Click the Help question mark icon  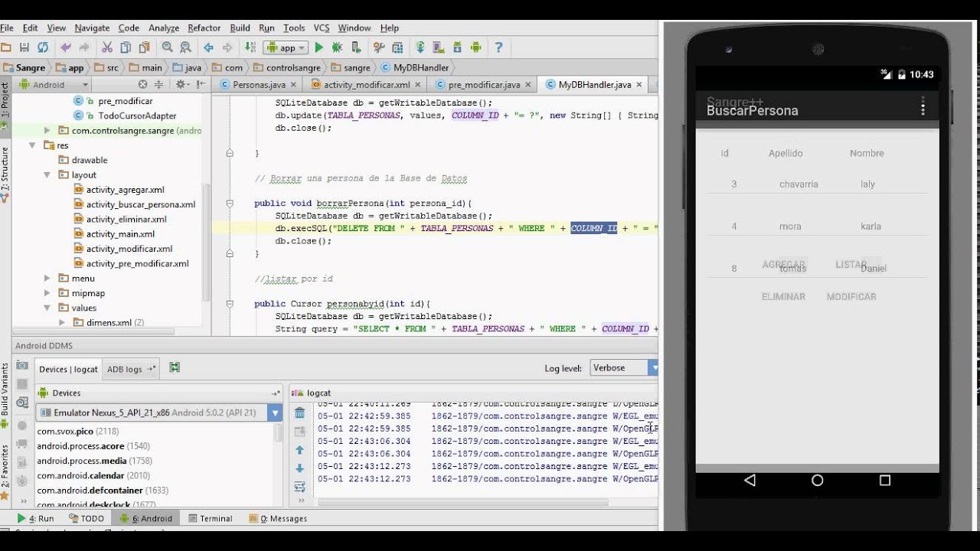click(x=498, y=47)
